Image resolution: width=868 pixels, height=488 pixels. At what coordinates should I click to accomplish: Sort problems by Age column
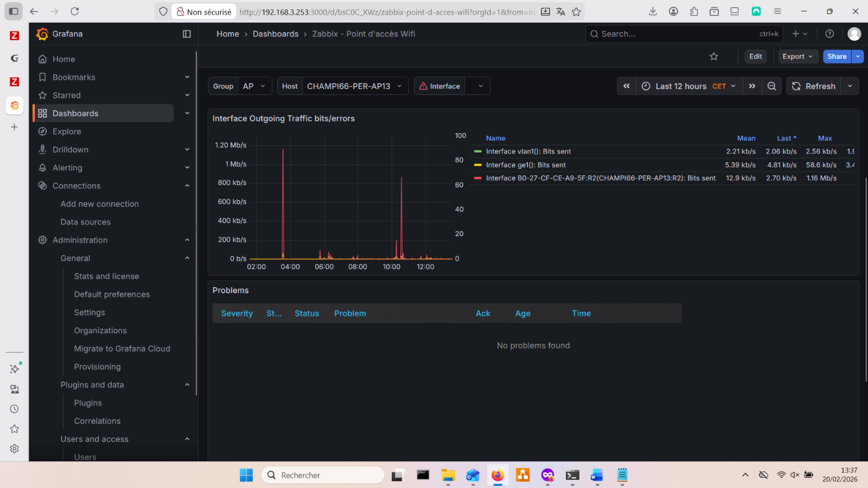tap(523, 313)
